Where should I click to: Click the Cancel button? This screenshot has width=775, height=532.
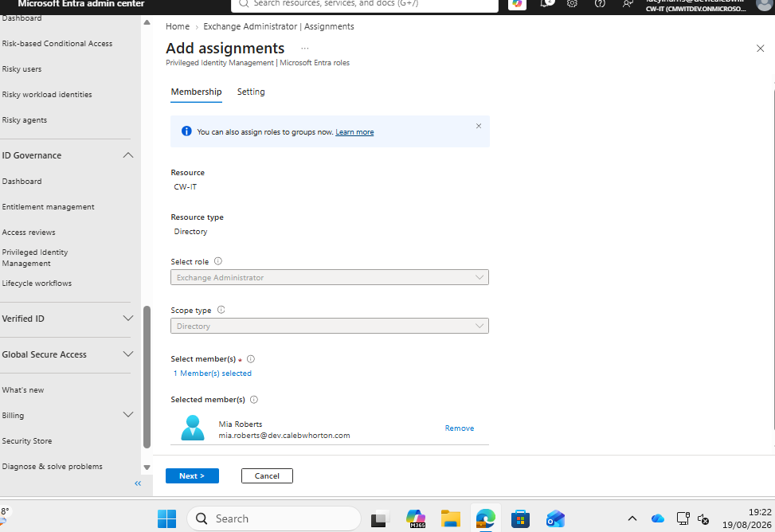[x=267, y=475]
